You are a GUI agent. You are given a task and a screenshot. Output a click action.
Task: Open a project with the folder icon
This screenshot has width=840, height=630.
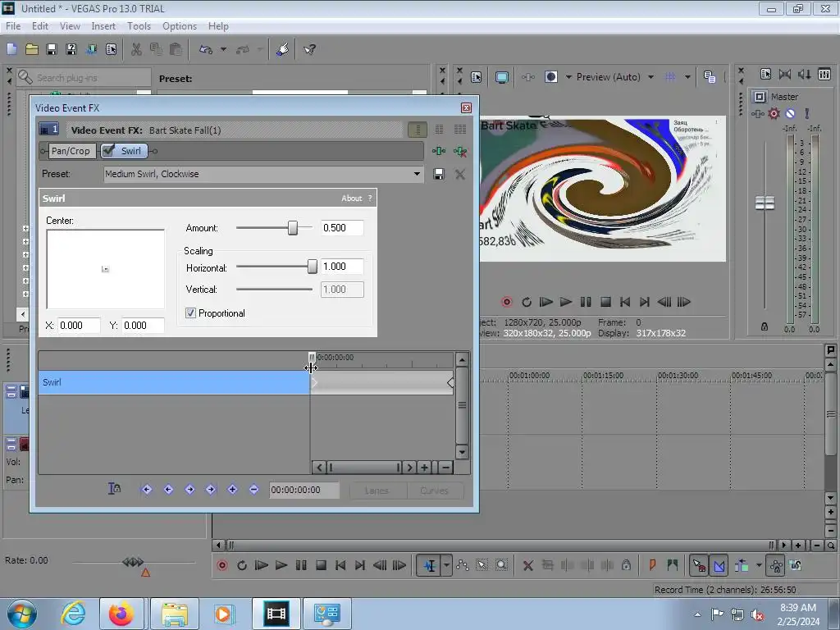tap(32, 49)
